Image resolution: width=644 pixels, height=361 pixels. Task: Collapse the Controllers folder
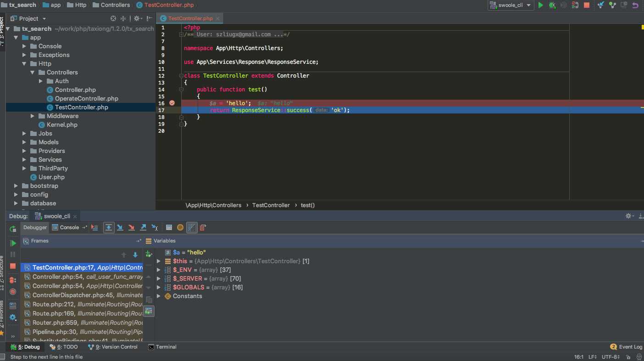(33, 73)
